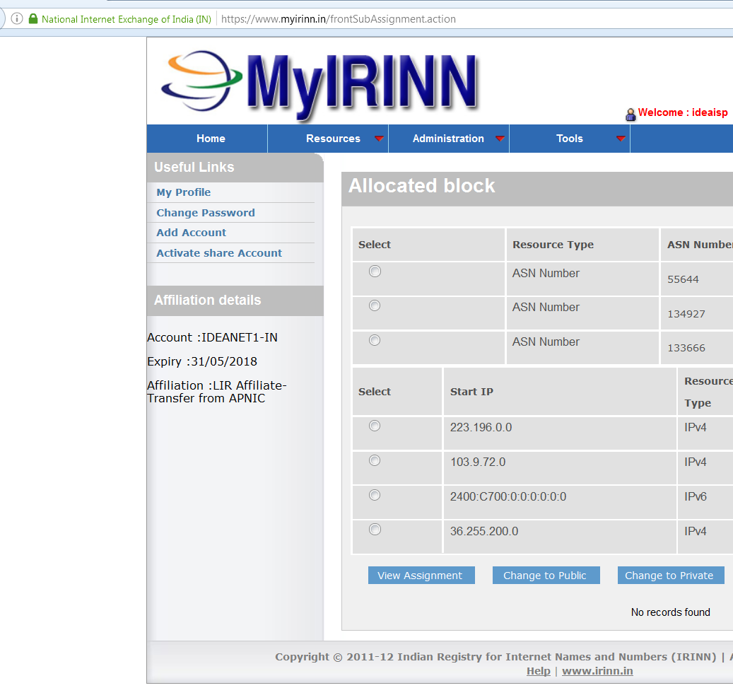Select the radio button for ASN 134927

[x=374, y=305]
